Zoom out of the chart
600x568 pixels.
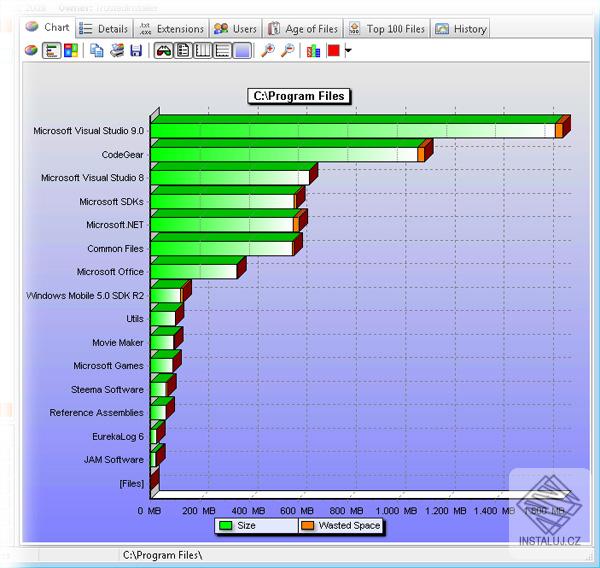[x=287, y=50]
